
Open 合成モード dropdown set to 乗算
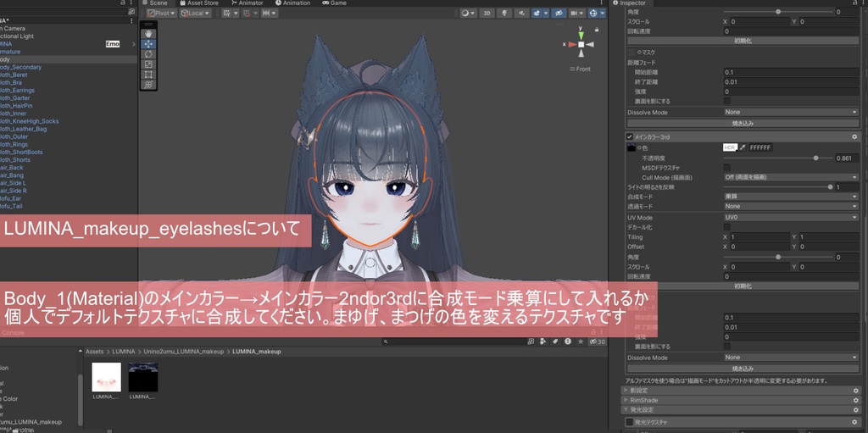tap(791, 197)
